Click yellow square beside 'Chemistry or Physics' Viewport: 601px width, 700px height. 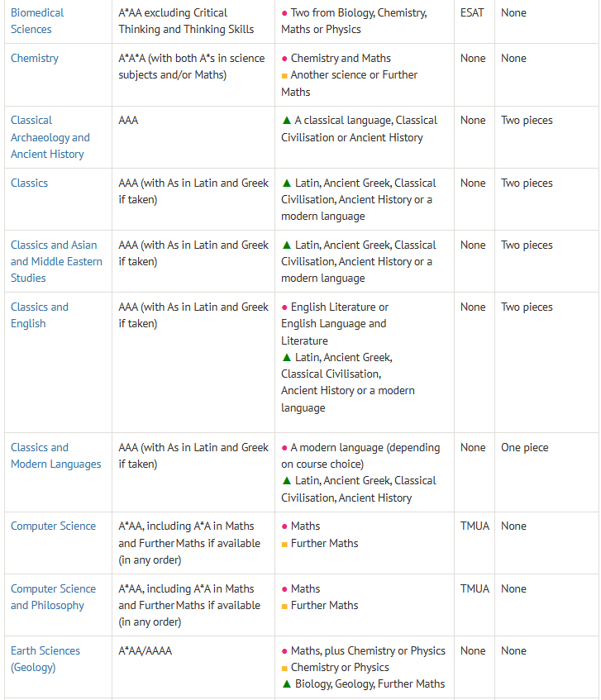pos(284,668)
